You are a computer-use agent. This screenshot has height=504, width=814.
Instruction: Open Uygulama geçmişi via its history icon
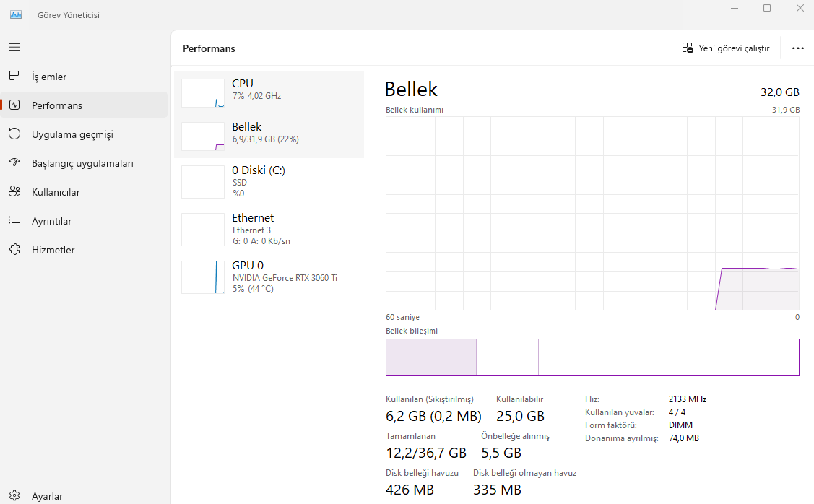14,134
